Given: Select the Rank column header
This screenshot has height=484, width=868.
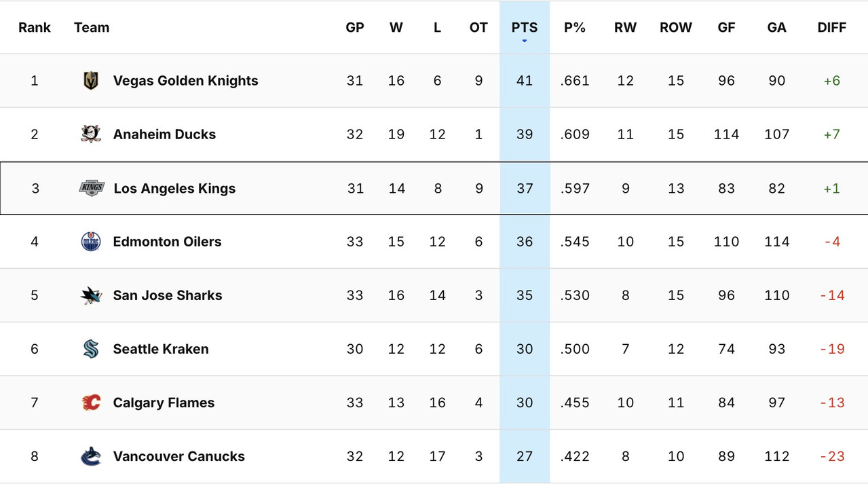Looking at the screenshot, I should pyautogui.click(x=35, y=27).
